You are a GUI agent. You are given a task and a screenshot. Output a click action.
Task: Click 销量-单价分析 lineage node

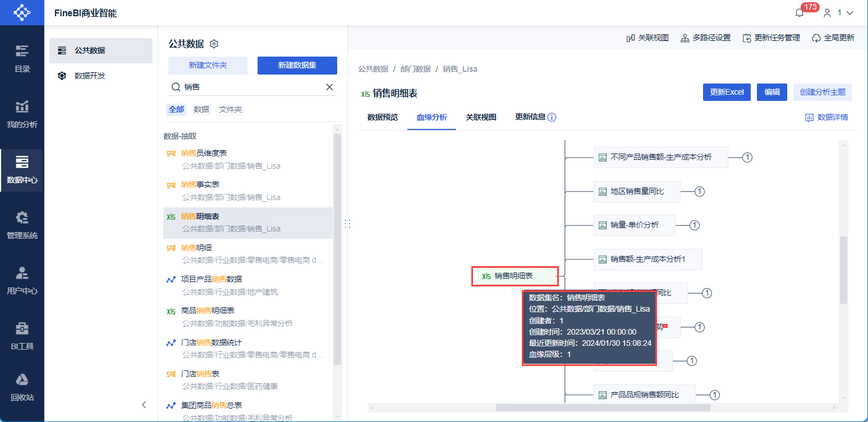coord(635,225)
